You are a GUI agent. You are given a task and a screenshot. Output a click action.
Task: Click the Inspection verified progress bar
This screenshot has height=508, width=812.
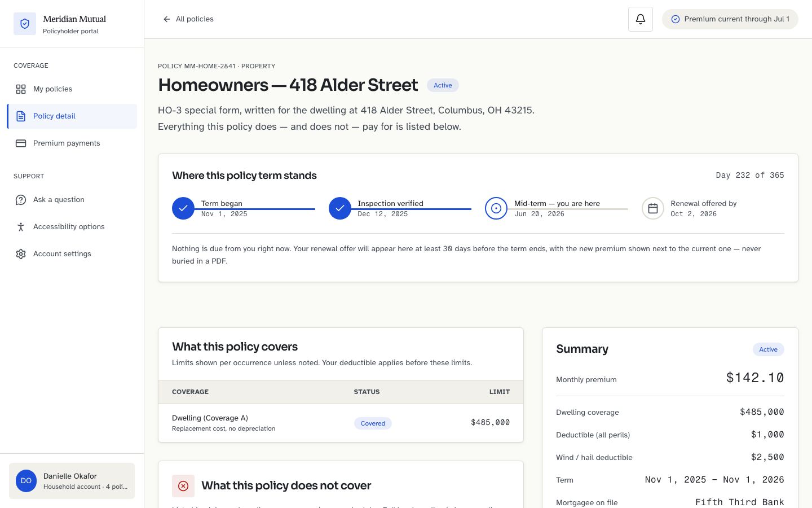point(411,209)
